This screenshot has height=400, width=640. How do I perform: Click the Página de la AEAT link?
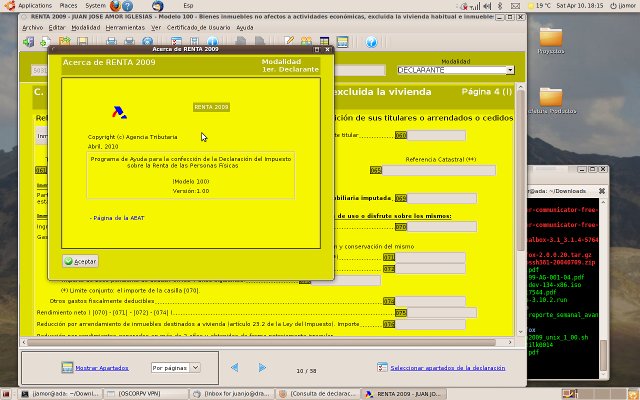pos(119,218)
